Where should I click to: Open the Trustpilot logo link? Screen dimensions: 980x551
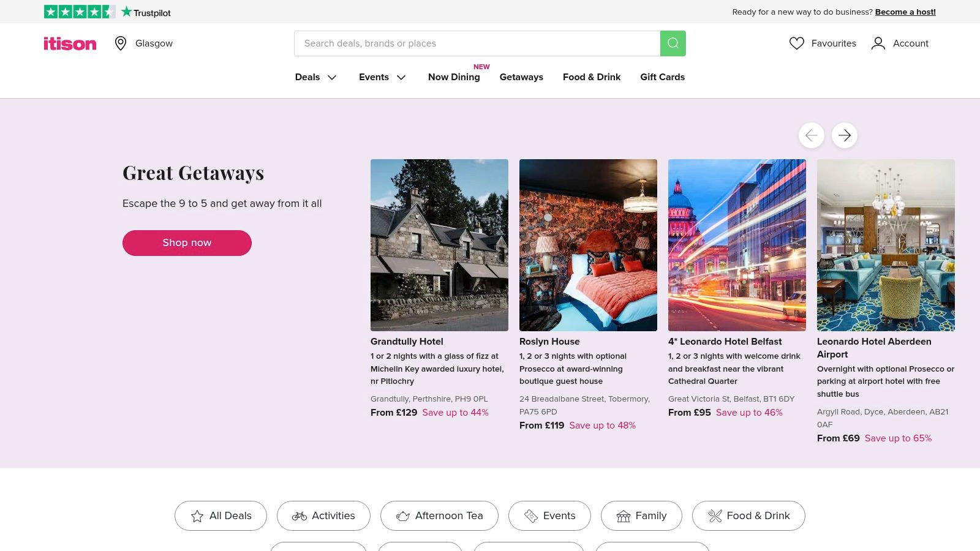click(x=146, y=12)
